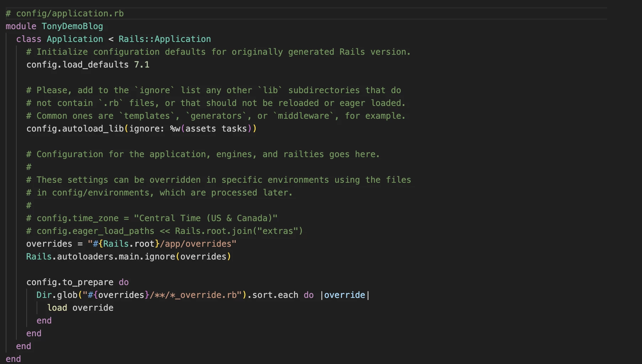Click the 'Dir.glob' call
The width and height of the screenshot is (642, 364).
pyautogui.click(x=57, y=295)
